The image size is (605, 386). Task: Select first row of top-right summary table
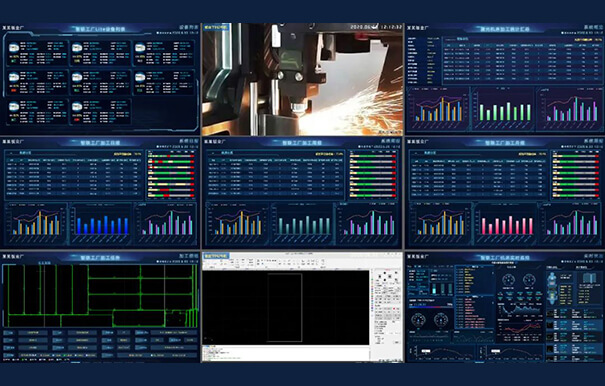click(522, 49)
